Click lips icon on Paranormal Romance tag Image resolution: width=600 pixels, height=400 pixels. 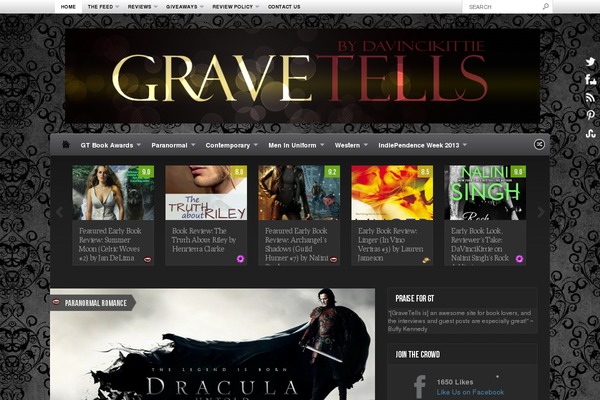56,302
